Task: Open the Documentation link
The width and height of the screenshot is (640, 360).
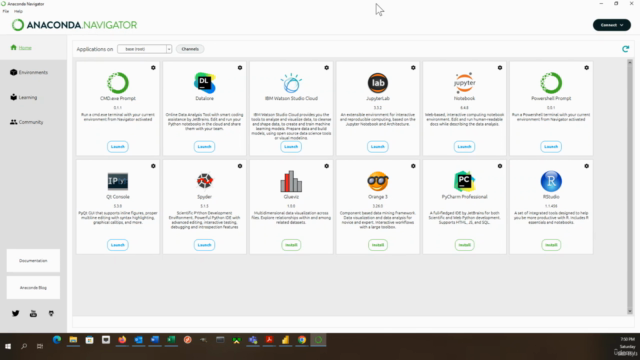Action: 33,260
